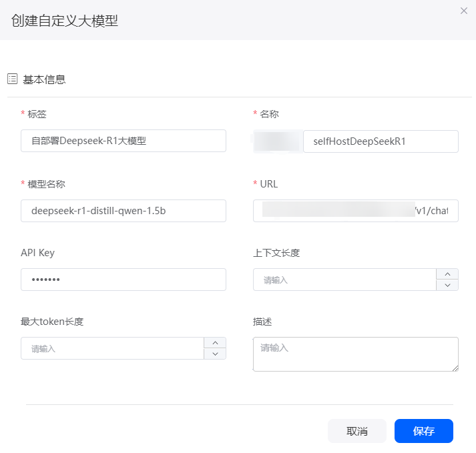Increase 最大token长度 with up arrow
This screenshot has height=453, width=476.
pos(215,343)
